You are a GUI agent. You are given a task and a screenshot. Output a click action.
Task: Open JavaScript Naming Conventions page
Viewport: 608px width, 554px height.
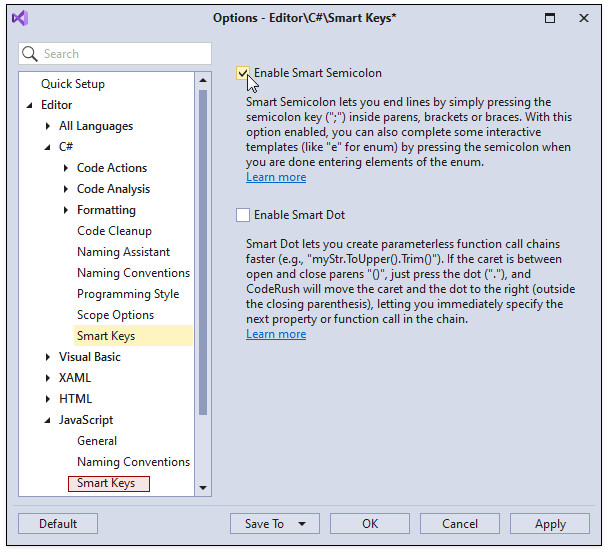[x=133, y=462]
